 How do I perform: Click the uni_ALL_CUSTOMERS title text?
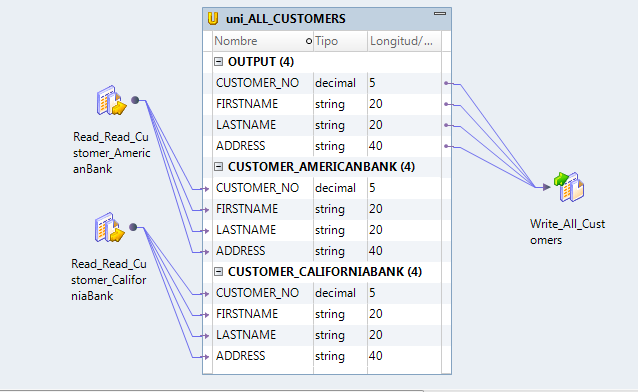tap(286, 19)
